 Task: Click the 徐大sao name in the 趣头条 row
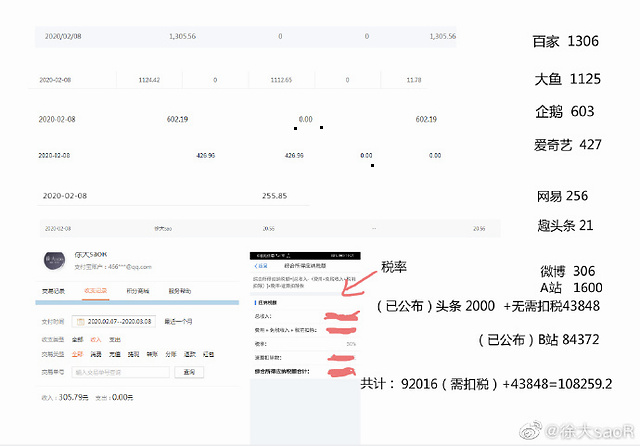tap(163, 229)
